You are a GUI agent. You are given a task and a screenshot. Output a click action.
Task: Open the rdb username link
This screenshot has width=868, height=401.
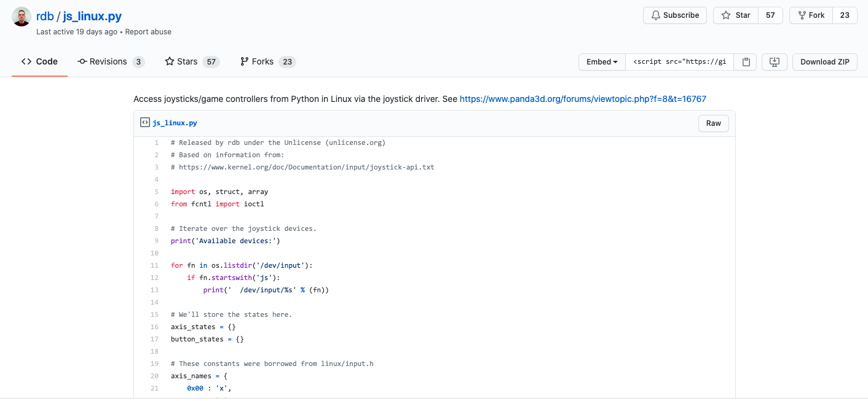45,16
